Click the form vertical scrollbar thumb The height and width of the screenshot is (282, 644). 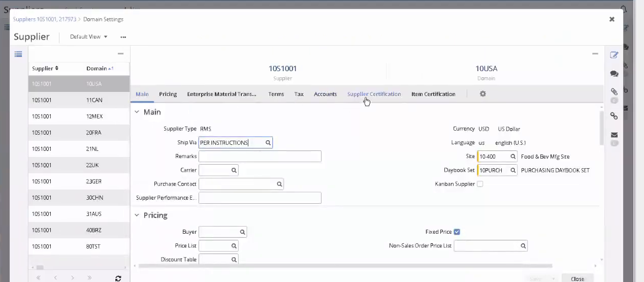pos(602,127)
